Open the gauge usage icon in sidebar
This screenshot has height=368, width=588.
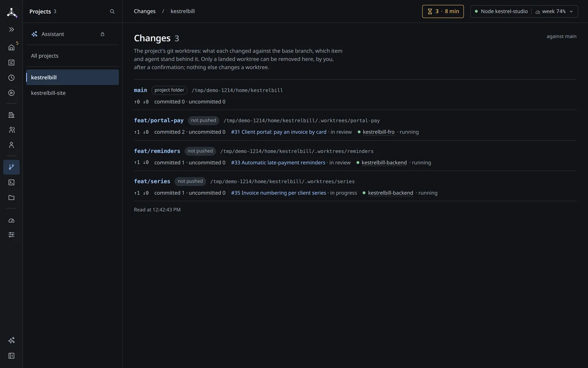tap(11, 220)
